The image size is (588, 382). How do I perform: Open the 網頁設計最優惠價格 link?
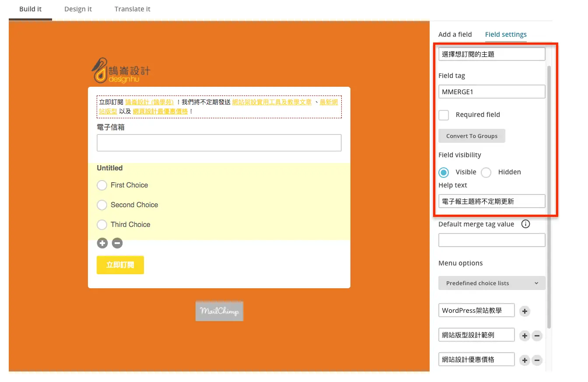(160, 111)
